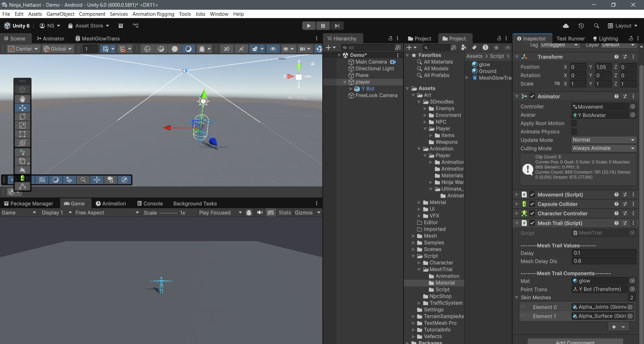The image size is (644, 344).
Task: Disable the Capsule Collider component
Action: click(x=533, y=204)
